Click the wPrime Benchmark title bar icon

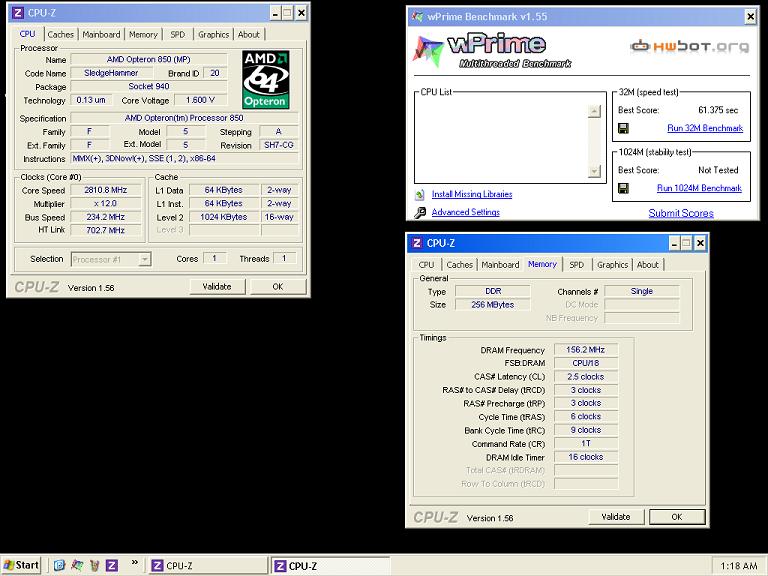tap(417, 17)
